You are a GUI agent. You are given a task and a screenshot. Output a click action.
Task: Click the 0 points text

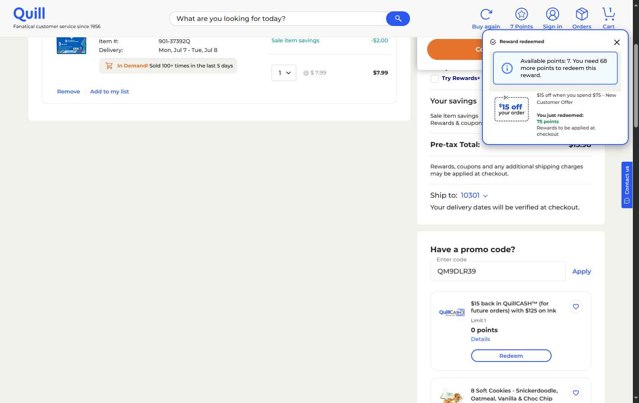pyautogui.click(x=484, y=330)
